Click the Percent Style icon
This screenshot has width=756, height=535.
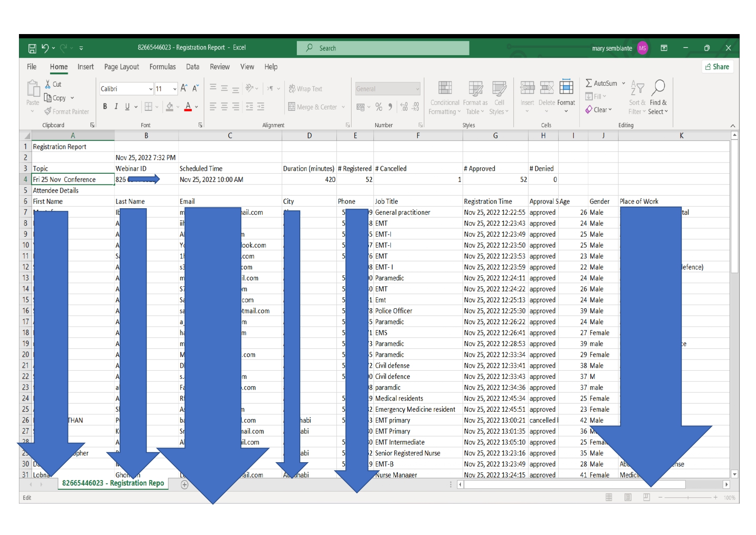pyautogui.click(x=379, y=107)
